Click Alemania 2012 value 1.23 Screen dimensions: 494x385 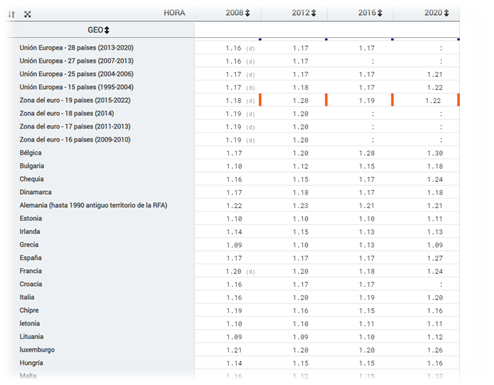tap(300, 206)
